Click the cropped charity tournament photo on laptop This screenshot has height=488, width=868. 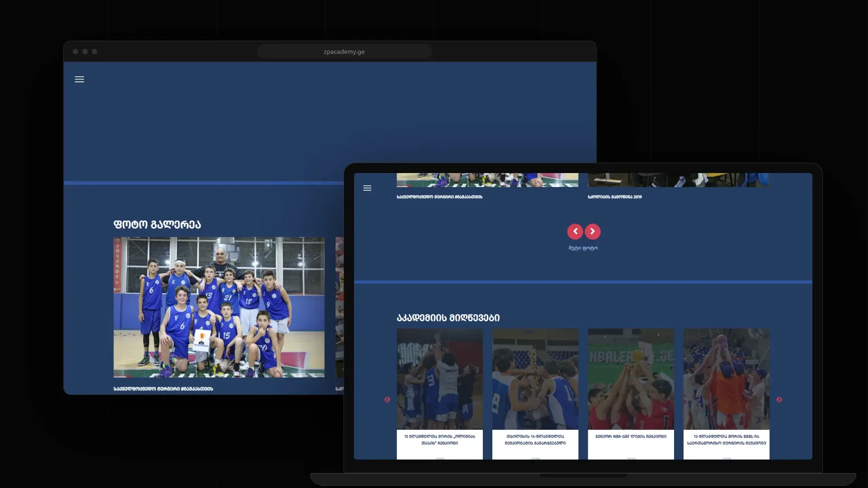point(487,180)
